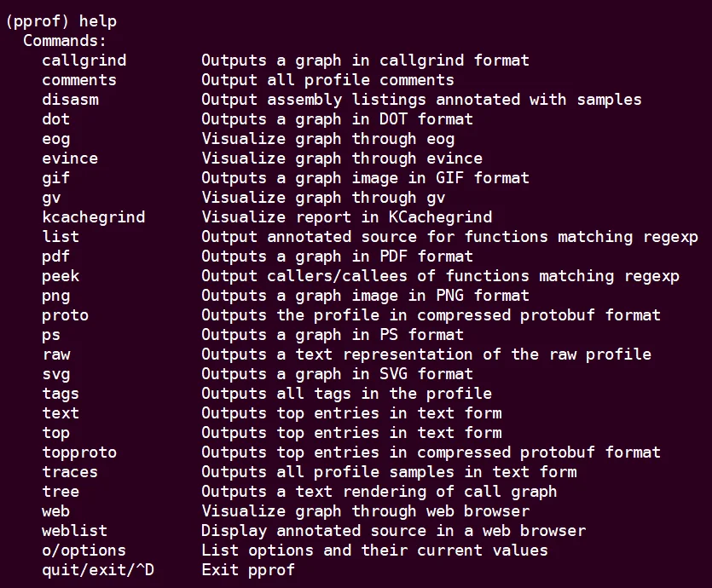The width and height of the screenshot is (712, 588).
Task: Select the disasm command text
Action: [x=70, y=100]
